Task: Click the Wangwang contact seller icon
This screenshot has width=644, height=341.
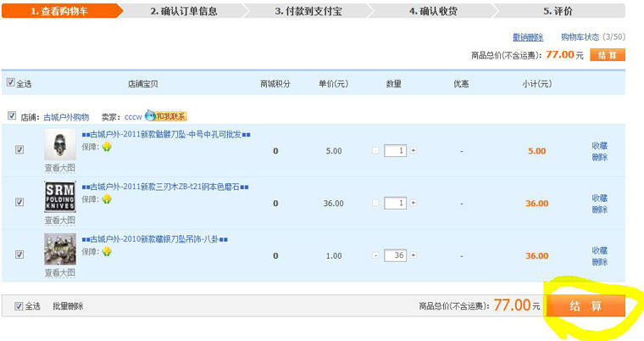Action: click(165, 116)
